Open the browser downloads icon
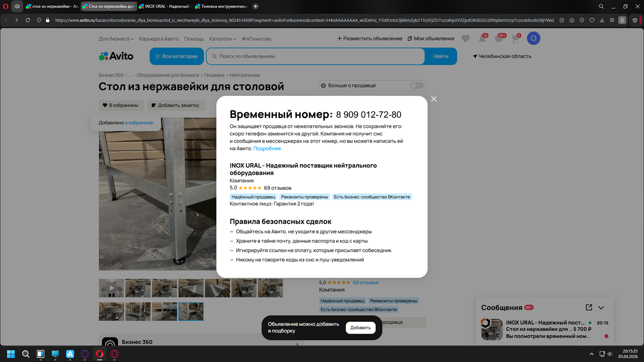This screenshot has width=644, height=362. click(602, 20)
